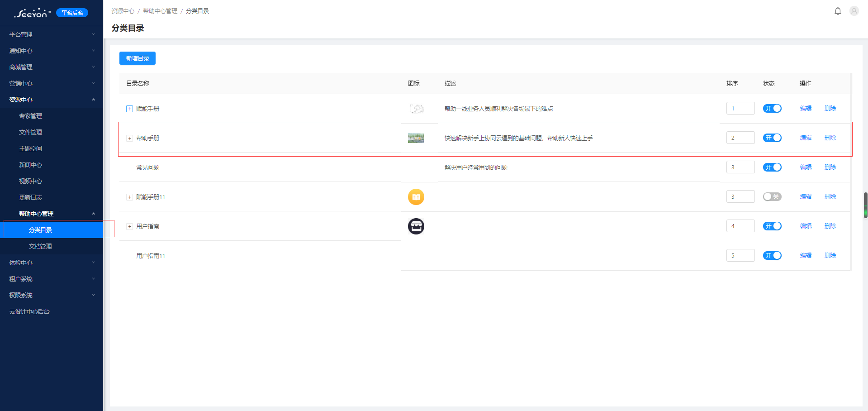This screenshot has height=411, width=868.
Task: Open 文件管理 in the sidebar
Action: point(52,132)
